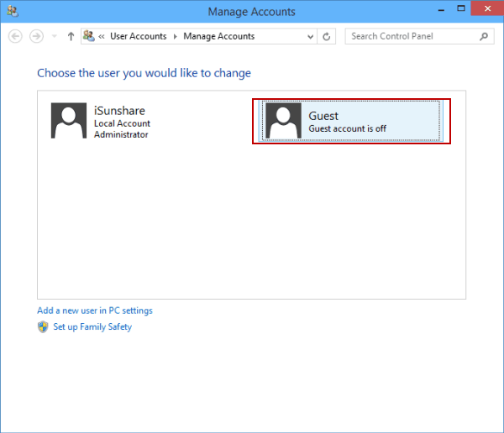
Task: Click the Manage Accounts window icon
Action: tap(13, 11)
